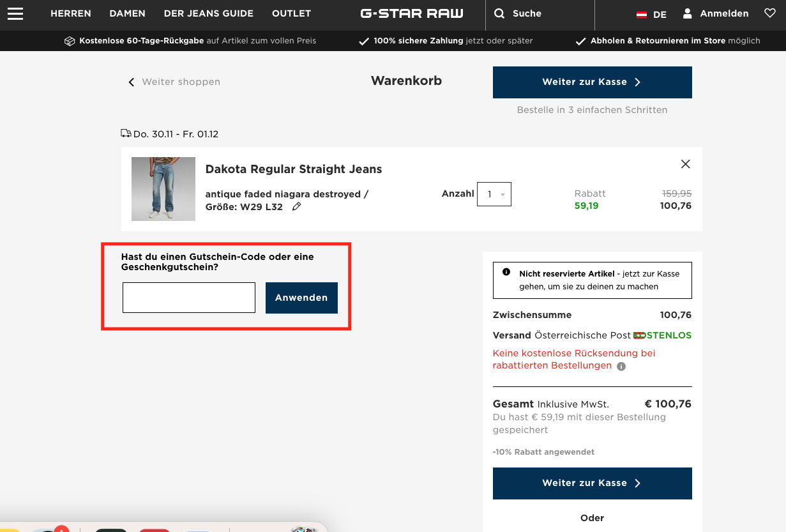The width and height of the screenshot is (786, 532).
Task: Go to G-STAR RAW home logo
Action: (412, 13)
